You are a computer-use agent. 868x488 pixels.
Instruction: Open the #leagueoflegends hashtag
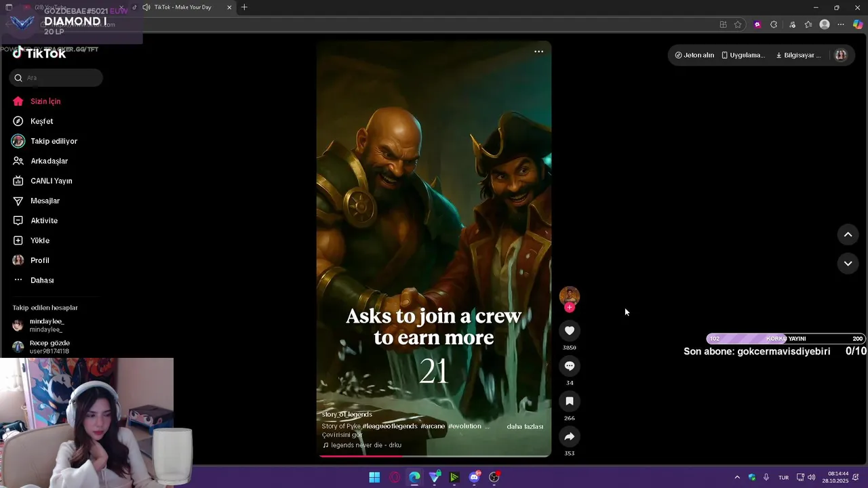tap(390, 426)
